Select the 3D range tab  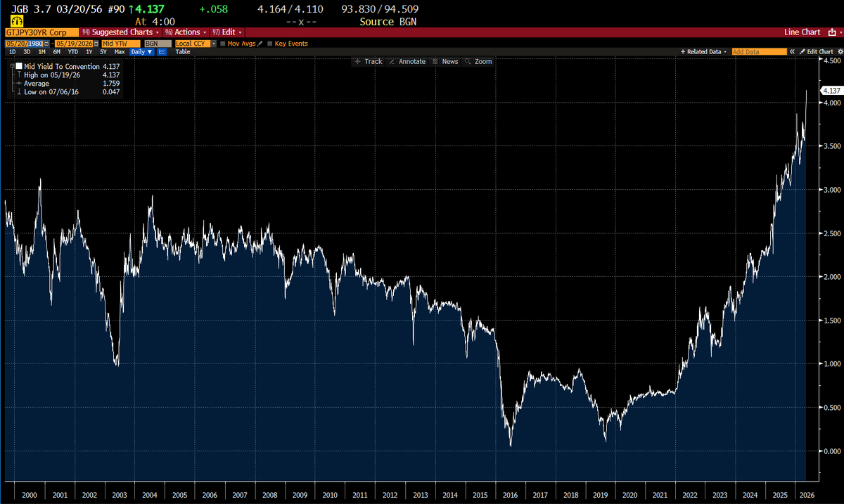coord(26,51)
